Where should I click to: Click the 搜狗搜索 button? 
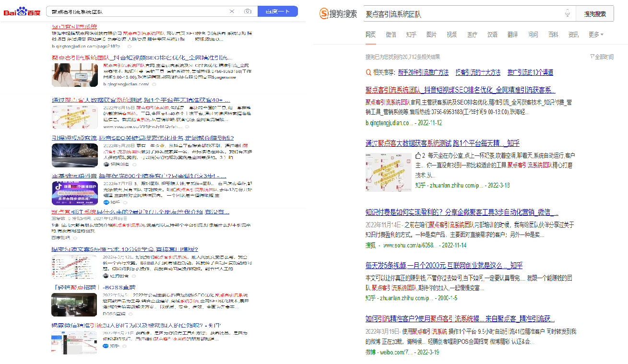[595, 14]
